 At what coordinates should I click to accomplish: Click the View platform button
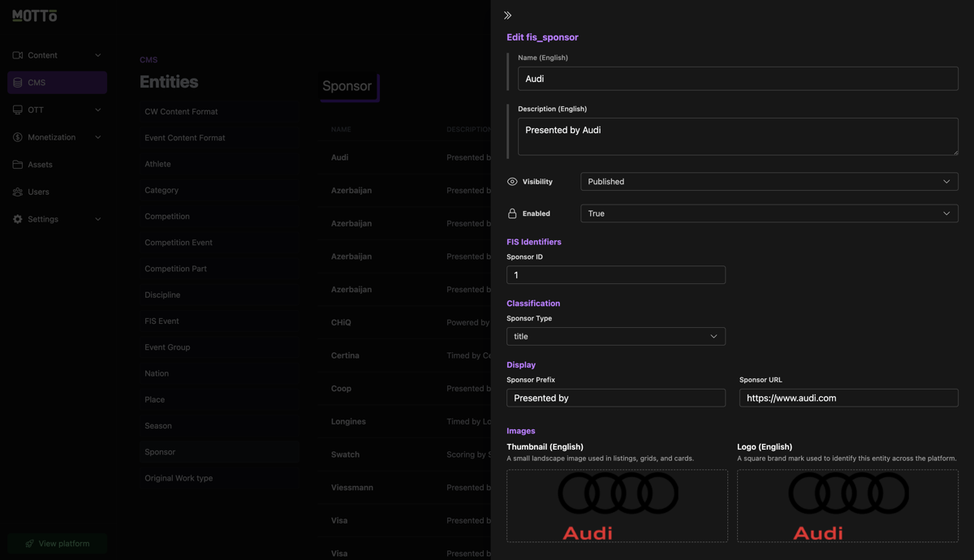57,544
